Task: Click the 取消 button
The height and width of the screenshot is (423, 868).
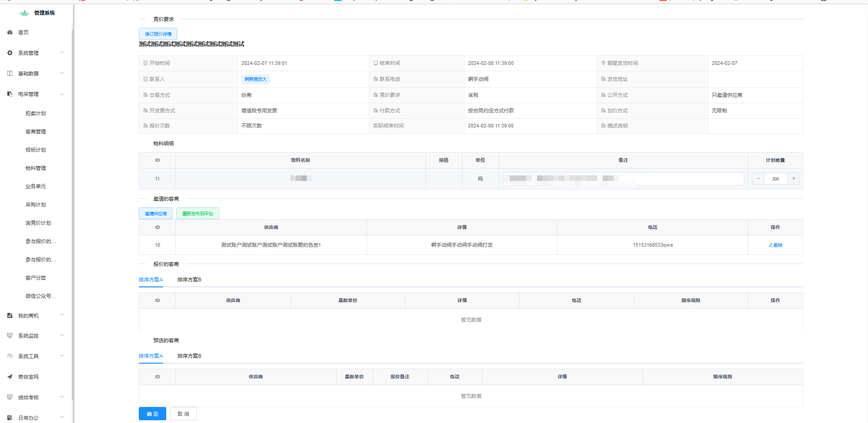Action: tap(183, 414)
